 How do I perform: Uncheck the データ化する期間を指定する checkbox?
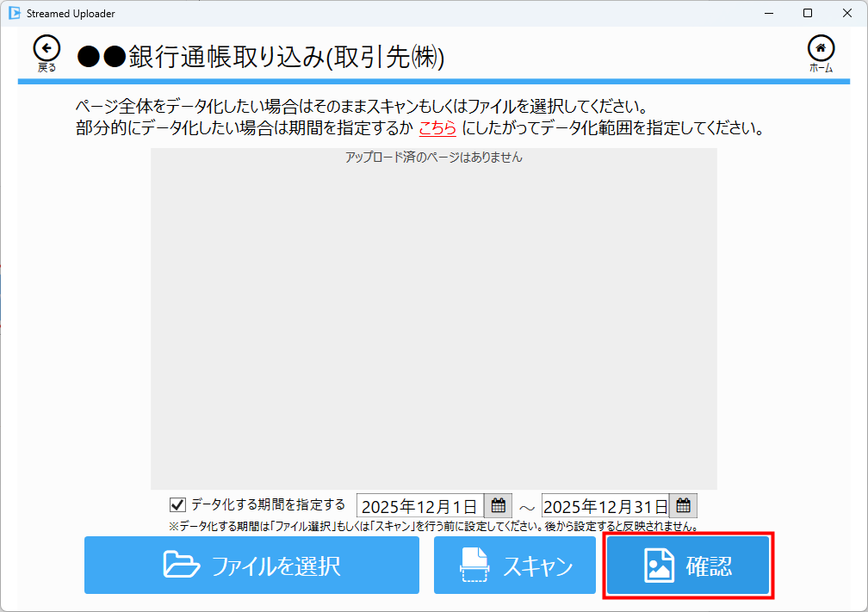[178, 505]
